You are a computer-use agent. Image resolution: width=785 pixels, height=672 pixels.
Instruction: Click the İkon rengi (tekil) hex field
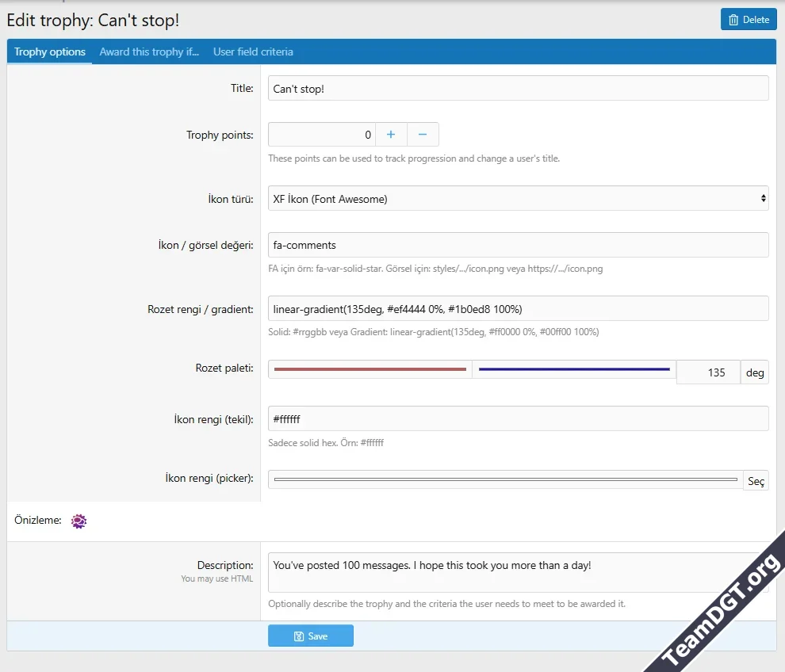coord(518,418)
